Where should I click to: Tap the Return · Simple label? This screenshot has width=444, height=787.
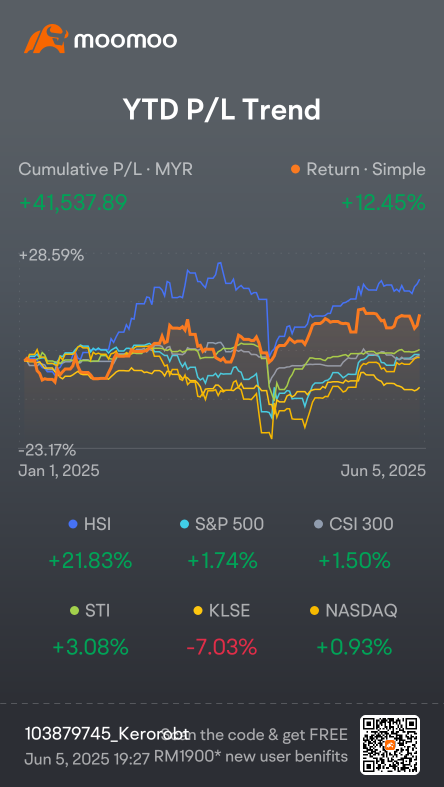tap(366, 170)
